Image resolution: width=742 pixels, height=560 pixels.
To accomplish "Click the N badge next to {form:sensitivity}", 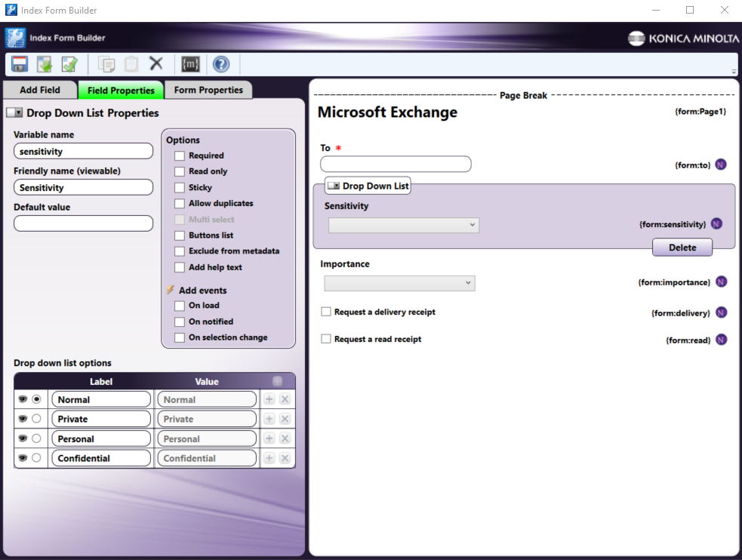I will click(716, 223).
